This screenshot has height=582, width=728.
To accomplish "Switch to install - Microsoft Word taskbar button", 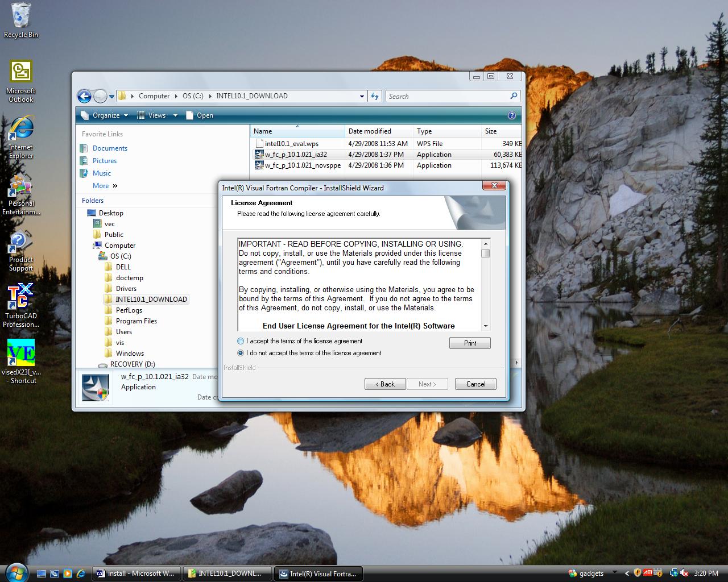I will coord(136,573).
